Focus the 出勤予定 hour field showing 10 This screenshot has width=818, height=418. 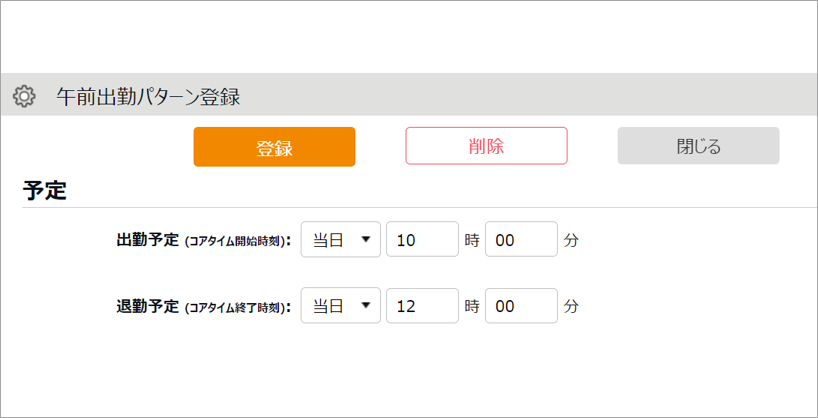pos(422,240)
